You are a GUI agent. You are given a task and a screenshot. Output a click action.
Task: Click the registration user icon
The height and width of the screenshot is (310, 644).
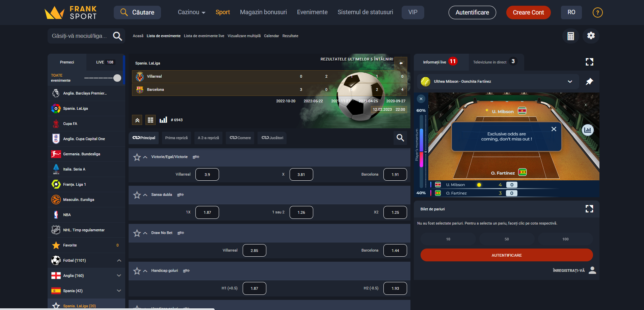pyautogui.click(x=592, y=270)
